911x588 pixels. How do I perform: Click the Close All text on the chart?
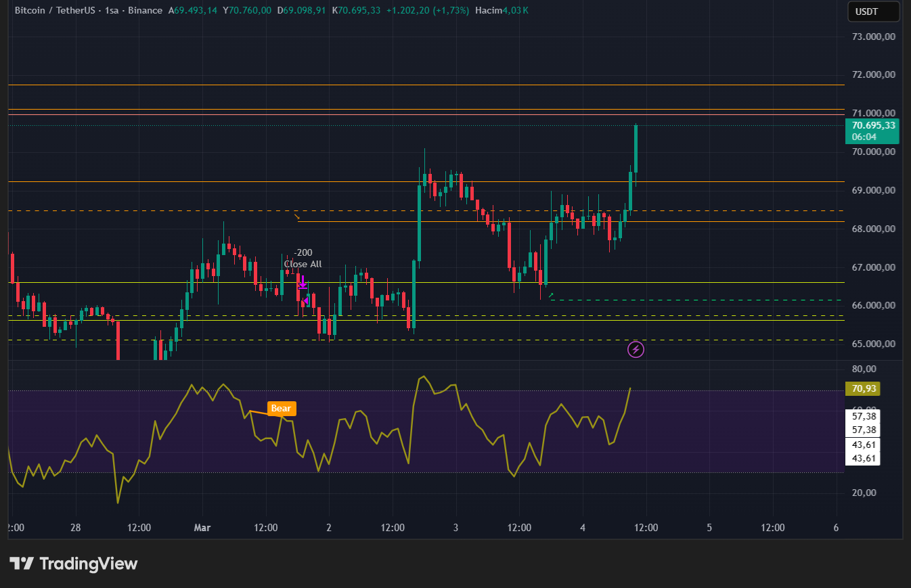[303, 264]
